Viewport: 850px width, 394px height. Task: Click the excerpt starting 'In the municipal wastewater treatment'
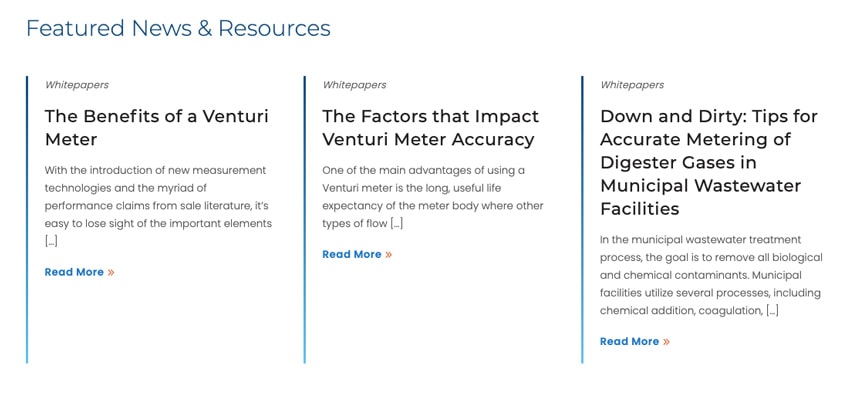[711, 275]
